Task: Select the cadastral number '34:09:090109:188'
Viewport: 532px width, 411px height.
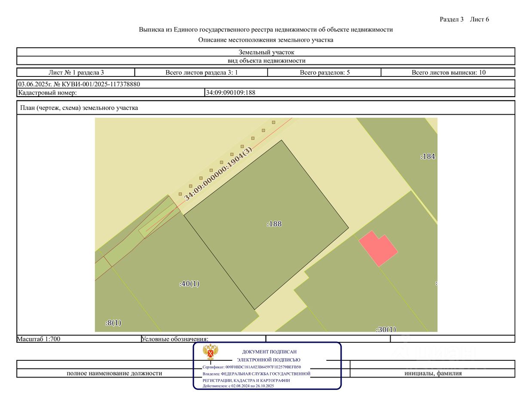Action: click(x=231, y=92)
